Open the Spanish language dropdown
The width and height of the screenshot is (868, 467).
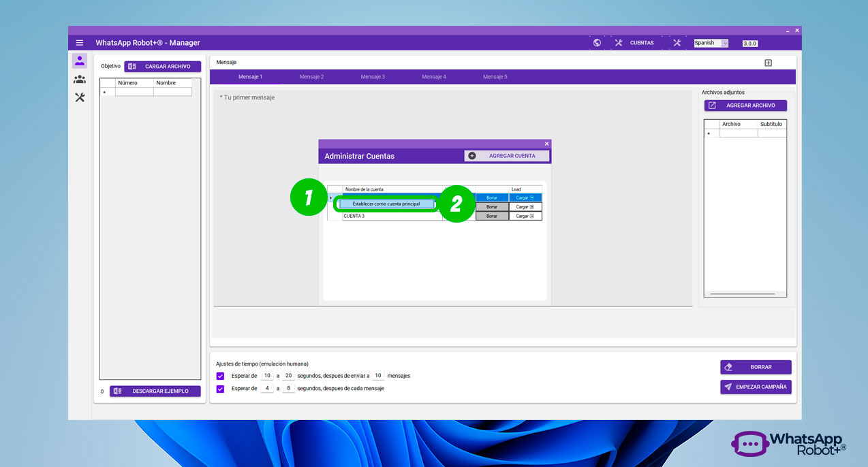tap(711, 43)
